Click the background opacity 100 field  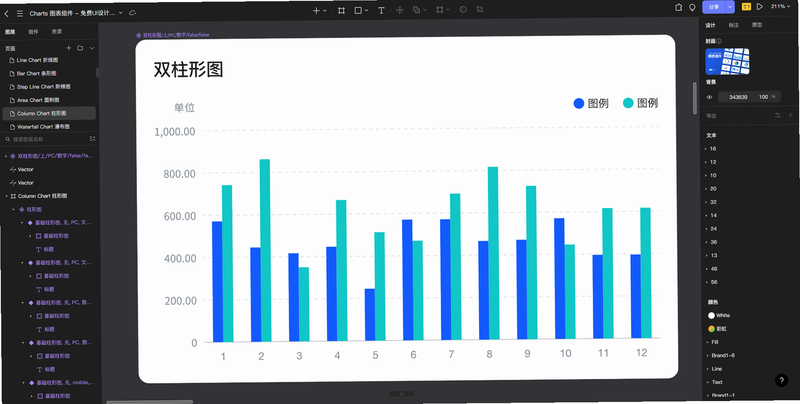[763, 96]
